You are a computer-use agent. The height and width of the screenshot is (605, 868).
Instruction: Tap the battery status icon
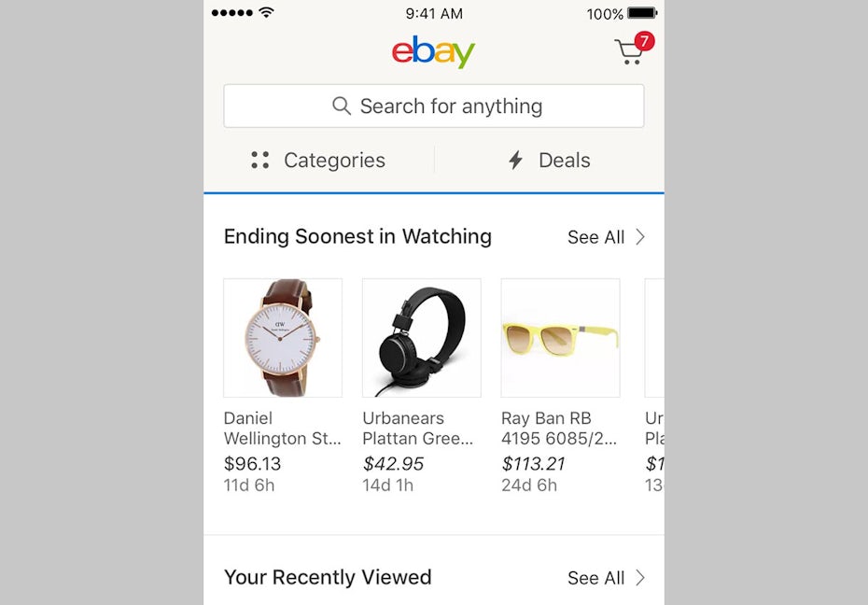[642, 13]
